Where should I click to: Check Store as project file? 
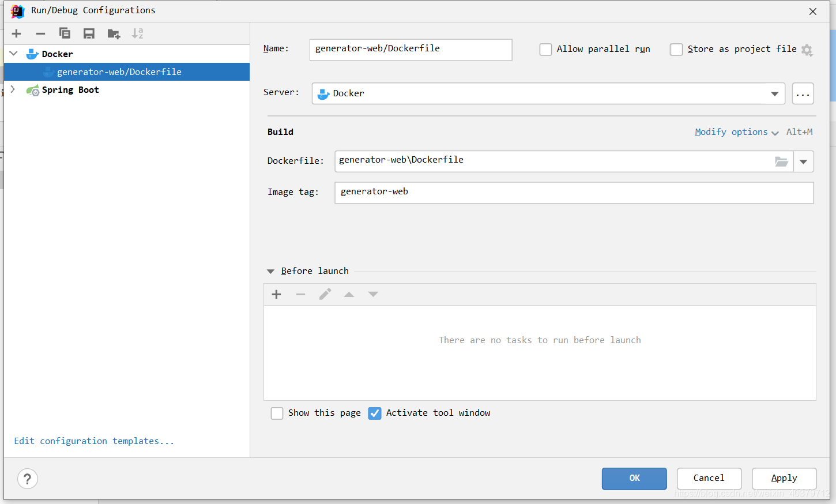pos(676,50)
